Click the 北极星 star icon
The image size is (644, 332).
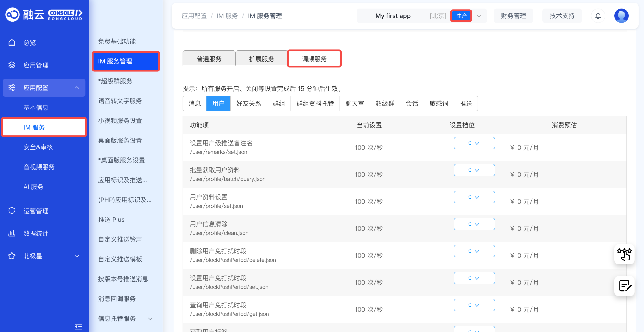[x=12, y=256]
